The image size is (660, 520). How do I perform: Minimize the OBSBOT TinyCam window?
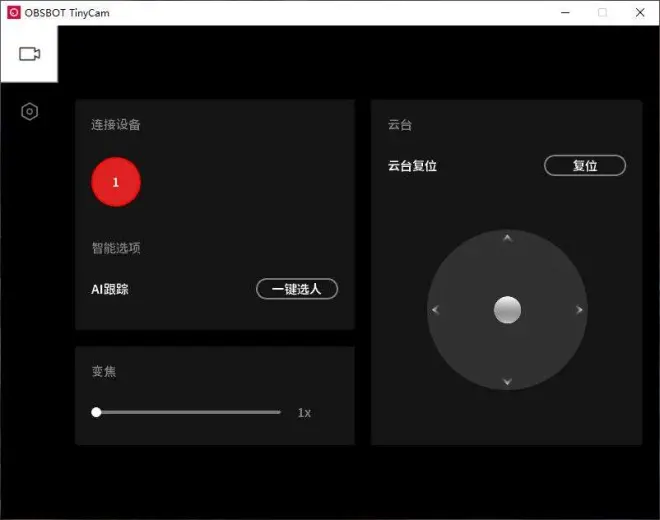pyautogui.click(x=565, y=13)
